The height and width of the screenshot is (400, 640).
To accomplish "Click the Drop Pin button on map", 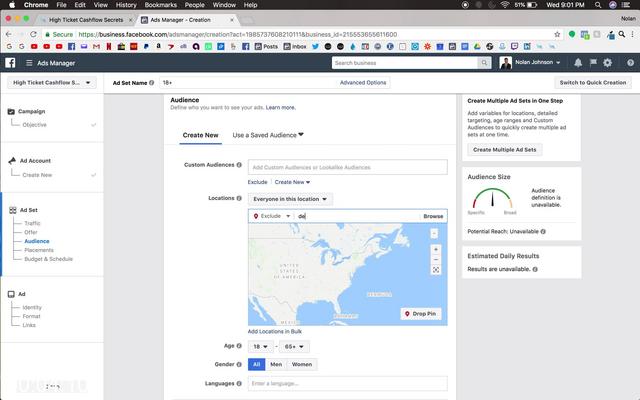I will pos(420,313).
